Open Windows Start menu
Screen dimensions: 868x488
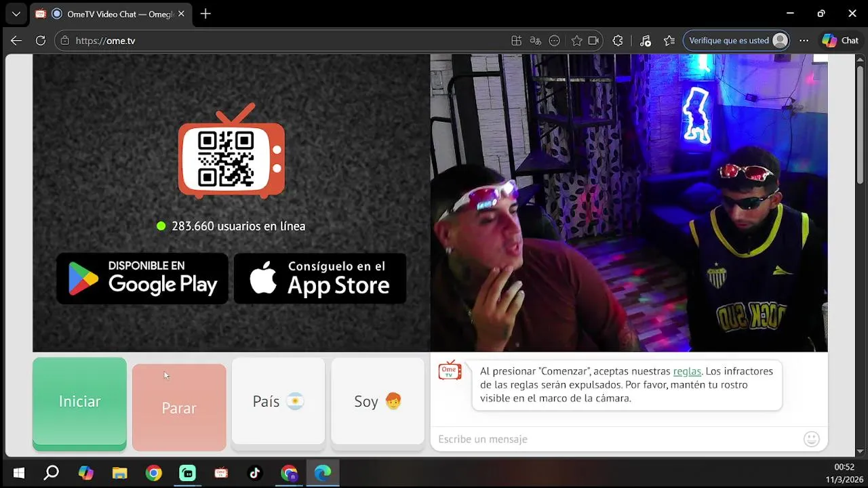(19, 473)
